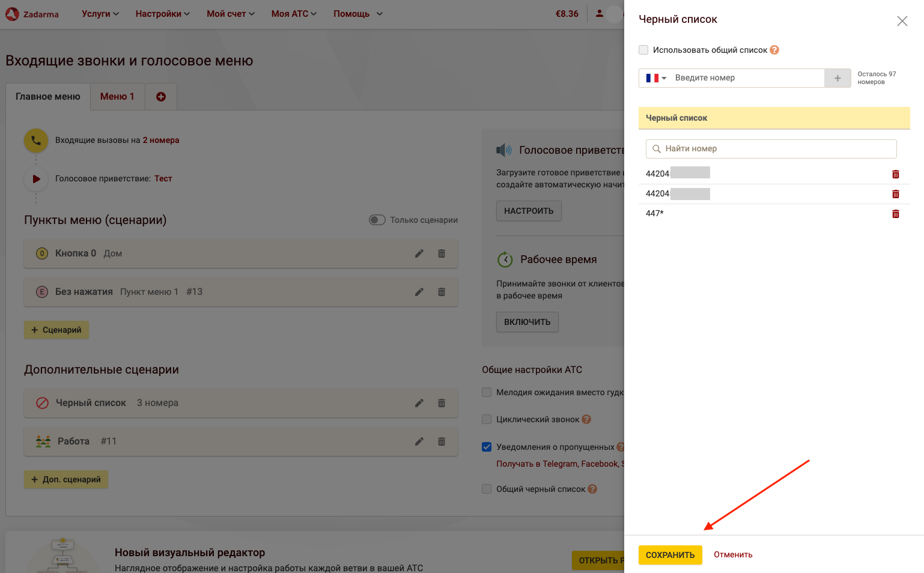The image size is (924, 573).
Task: Expand the Мой счет menu
Action: [x=231, y=14]
